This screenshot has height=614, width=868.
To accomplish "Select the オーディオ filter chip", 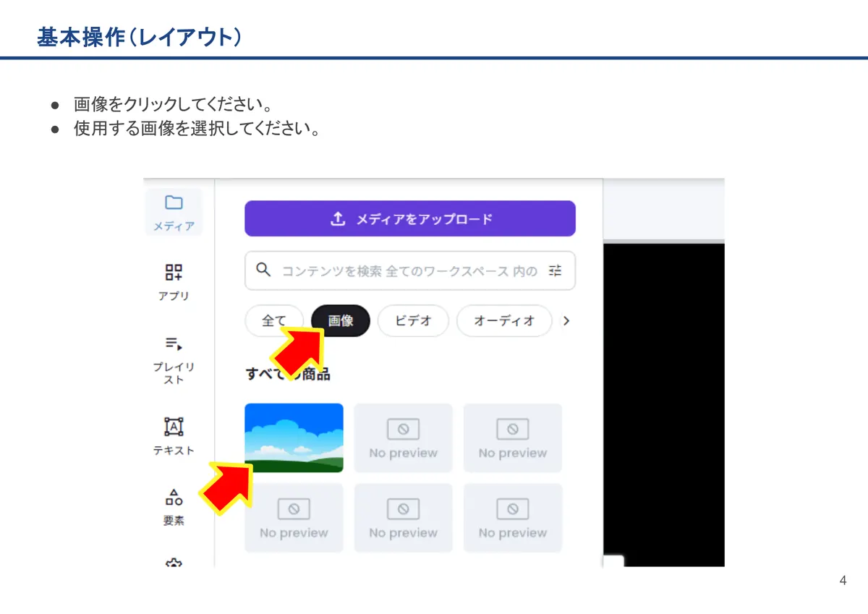I will (504, 320).
